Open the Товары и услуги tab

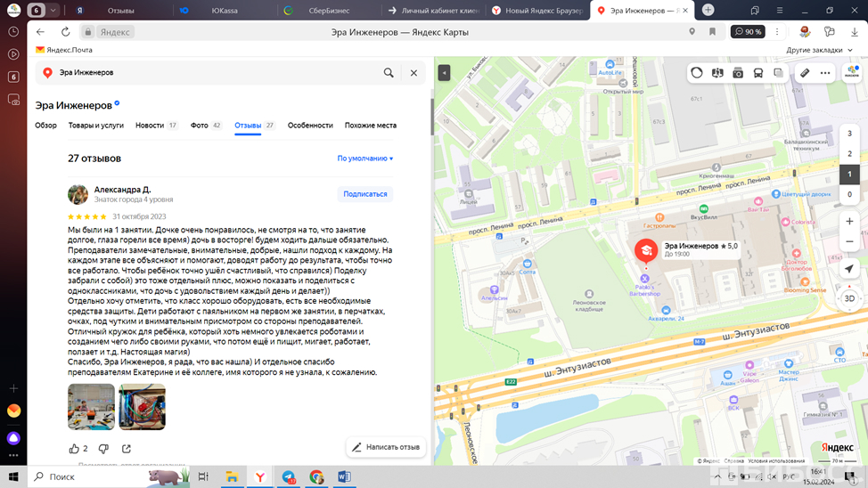click(95, 126)
